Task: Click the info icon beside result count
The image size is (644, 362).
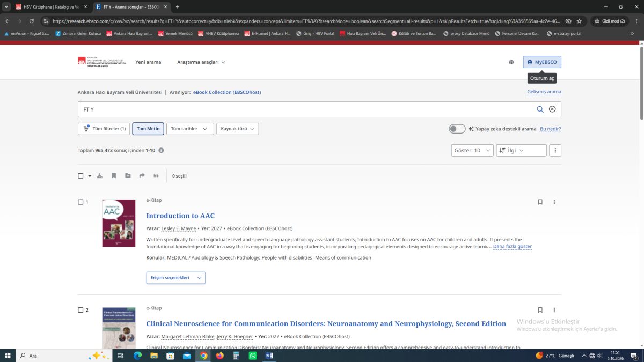Action: [161, 151]
